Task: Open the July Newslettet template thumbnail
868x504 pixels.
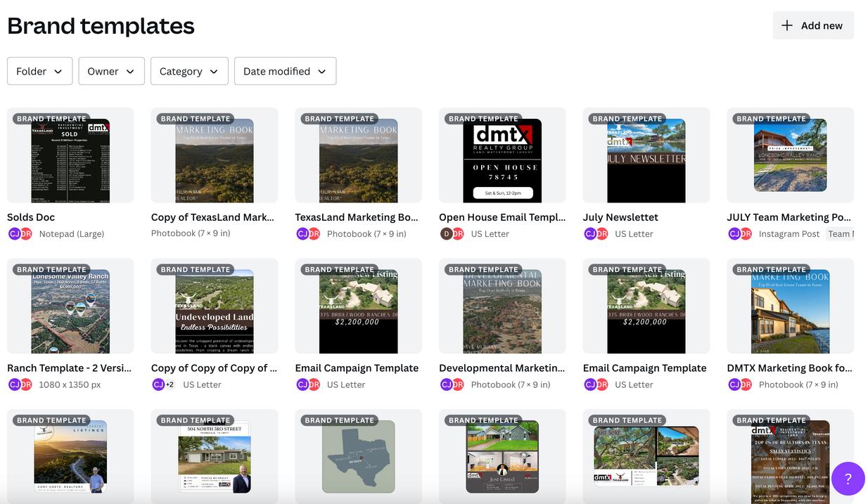Action: (646, 155)
